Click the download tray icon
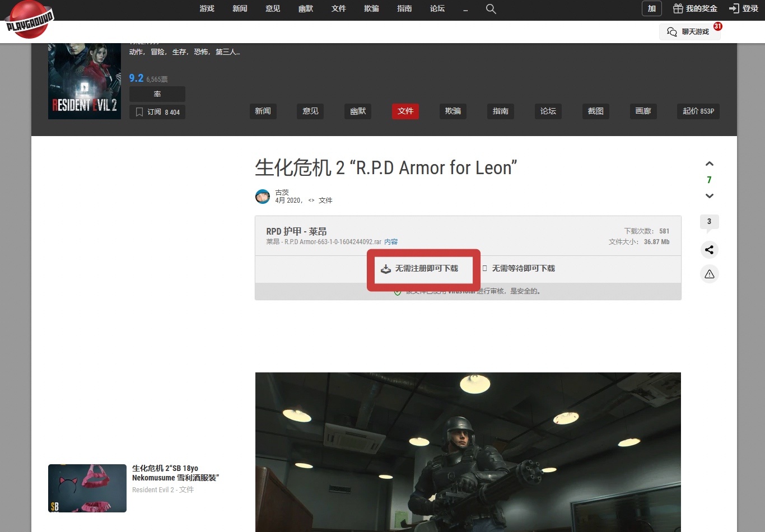Image resolution: width=765 pixels, height=532 pixels. [x=386, y=269]
